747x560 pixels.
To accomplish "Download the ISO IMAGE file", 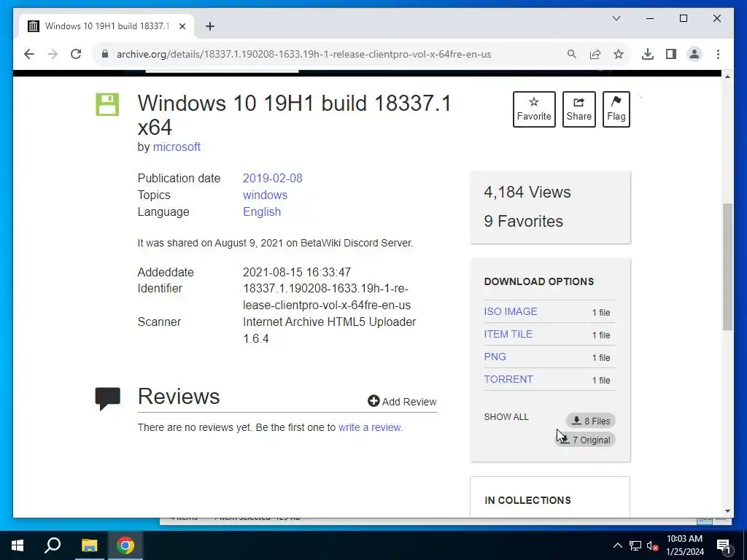I will pyautogui.click(x=510, y=311).
